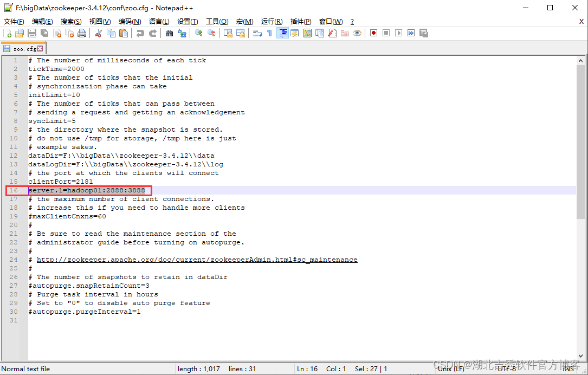Click line number 12 in the margin
Image resolution: width=588 pixels, height=375 pixels.
(x=14, y=155)
